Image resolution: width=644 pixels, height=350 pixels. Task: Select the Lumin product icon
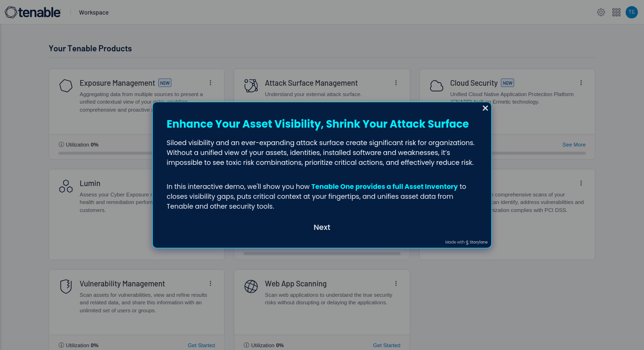(x=66, y=186)
